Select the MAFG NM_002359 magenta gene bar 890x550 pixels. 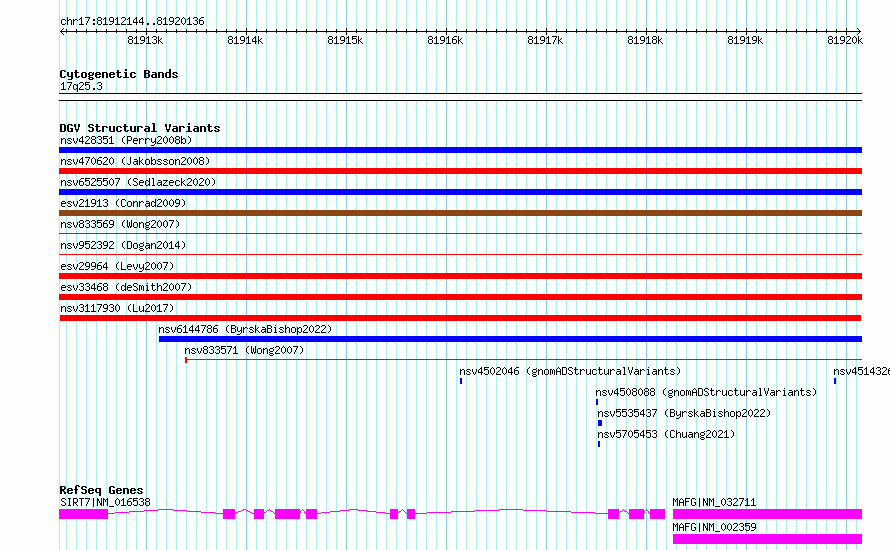pyautogui.click(x=767, y=539)
